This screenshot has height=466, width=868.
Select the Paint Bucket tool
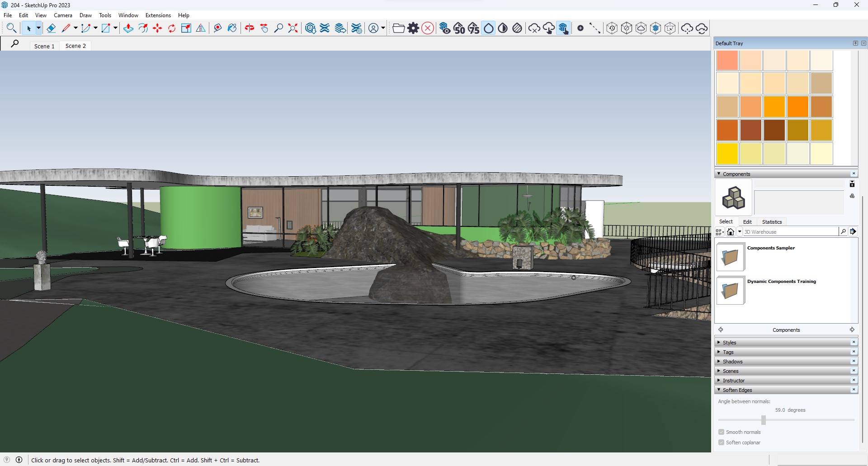tap(232, 28)
